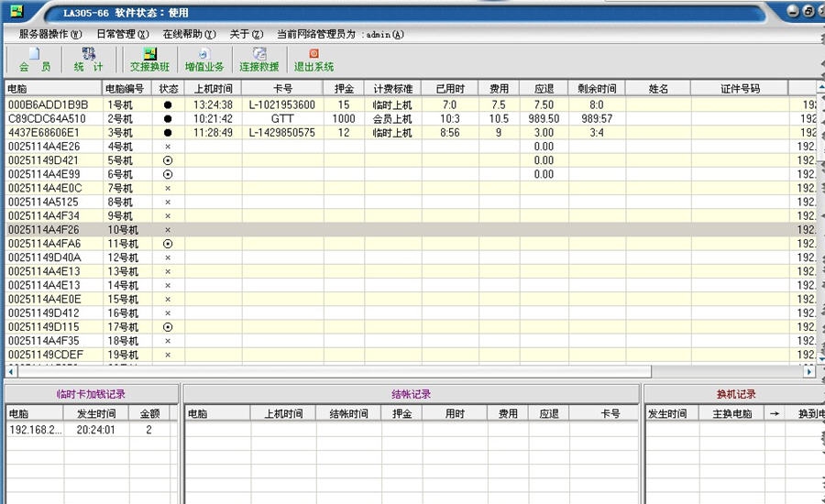This screenshot has height=504, width=825.
Task: Click the filled status dot for 2号机
Action: pyautogui.click(x=168, y=119)
